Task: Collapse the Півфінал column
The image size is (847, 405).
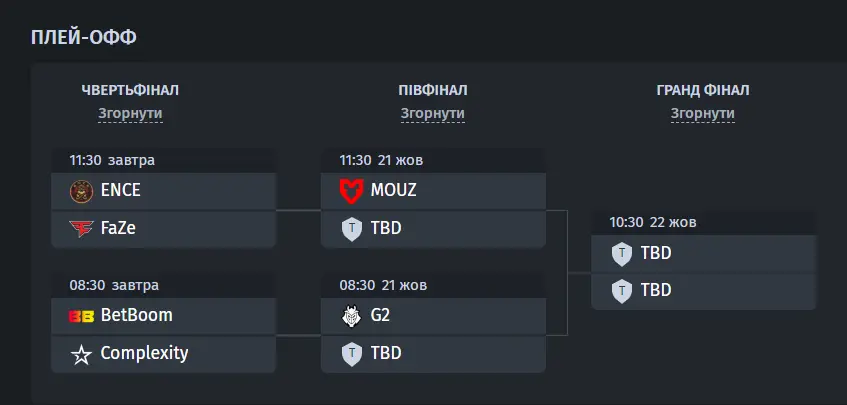Action: [433, 113]
